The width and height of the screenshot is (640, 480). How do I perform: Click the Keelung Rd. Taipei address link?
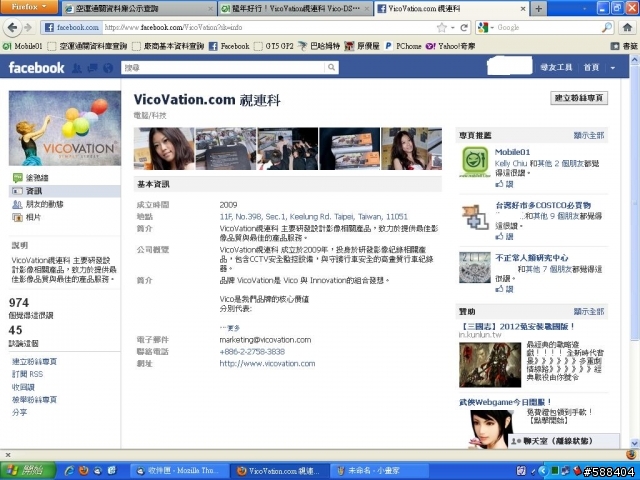pyautogui.click(x=313, y=216)
